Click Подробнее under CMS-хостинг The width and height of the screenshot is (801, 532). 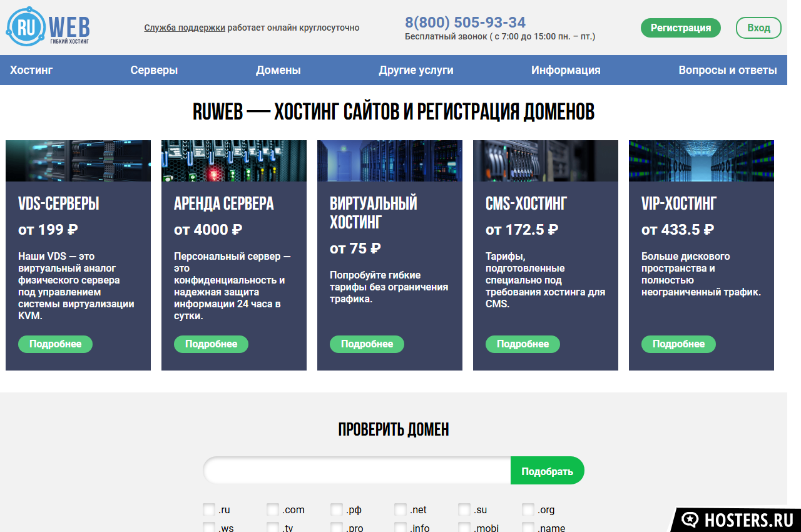click(x=523, y=344)
